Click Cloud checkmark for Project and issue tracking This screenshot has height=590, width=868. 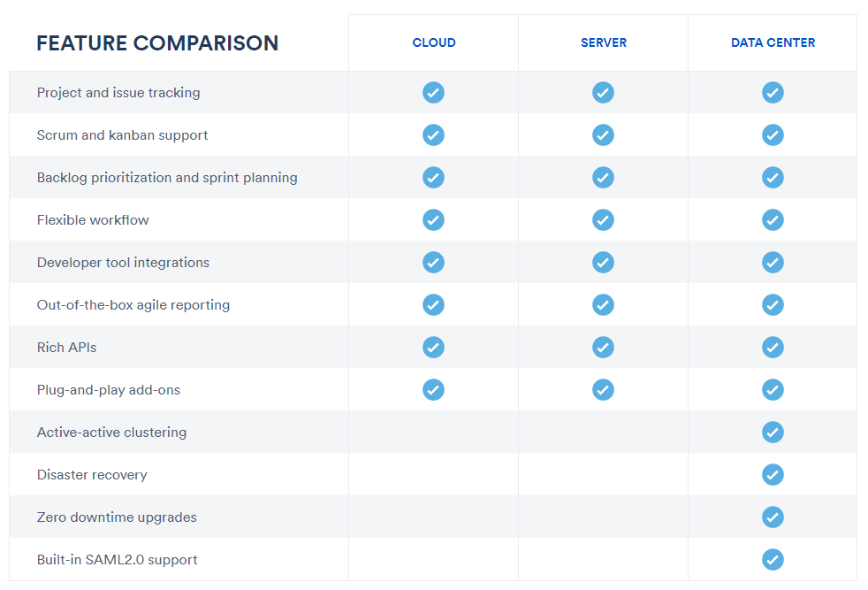433,93
